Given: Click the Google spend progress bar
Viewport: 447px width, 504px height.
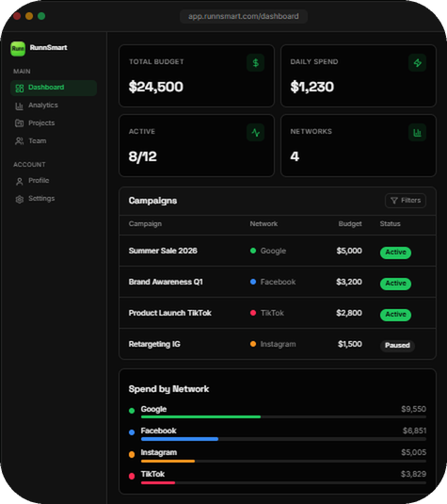Looking at the screenshot, I should point(283,417).
